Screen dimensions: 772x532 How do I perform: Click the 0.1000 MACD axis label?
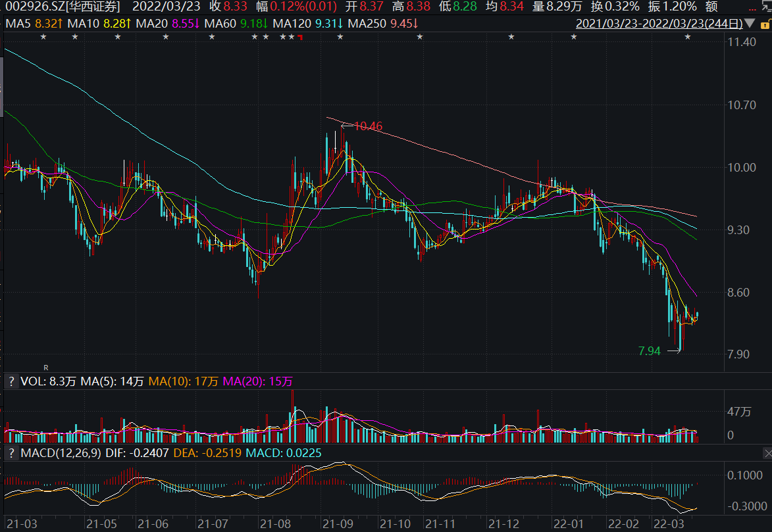745,475
